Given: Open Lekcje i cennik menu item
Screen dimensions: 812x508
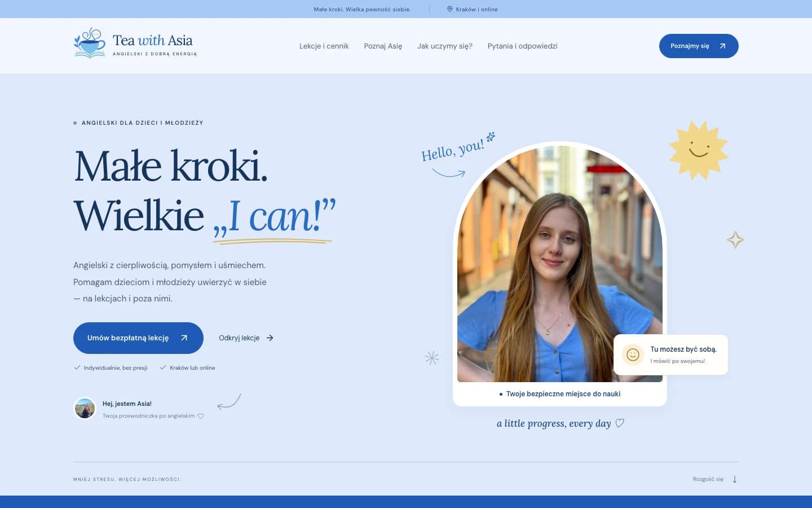Looking at the screenshot, I should click(324, 46).
